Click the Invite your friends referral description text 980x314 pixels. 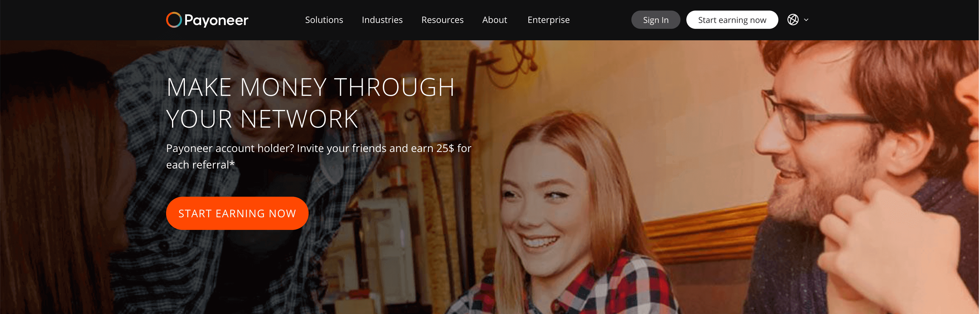click(318, 148)
